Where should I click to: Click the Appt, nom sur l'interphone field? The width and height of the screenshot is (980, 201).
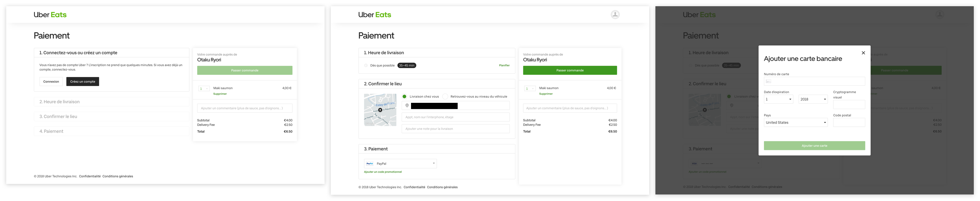pyautogui.click(x=455, y=117)
